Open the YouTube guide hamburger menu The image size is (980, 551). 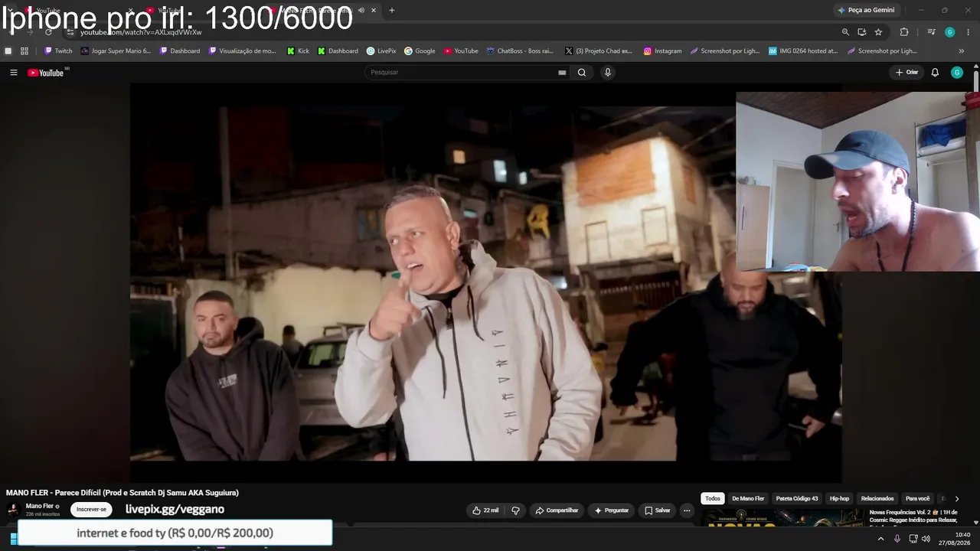(x=13, y=73)
